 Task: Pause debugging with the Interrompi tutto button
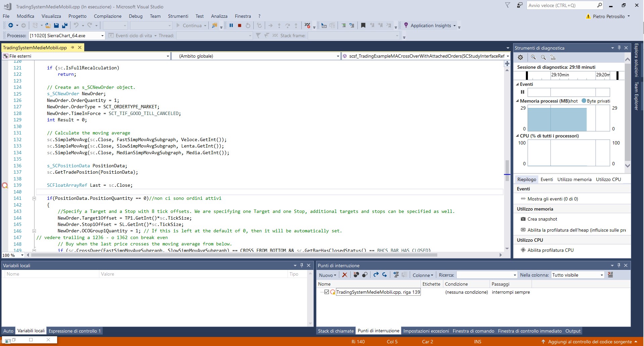coord(231,25)
